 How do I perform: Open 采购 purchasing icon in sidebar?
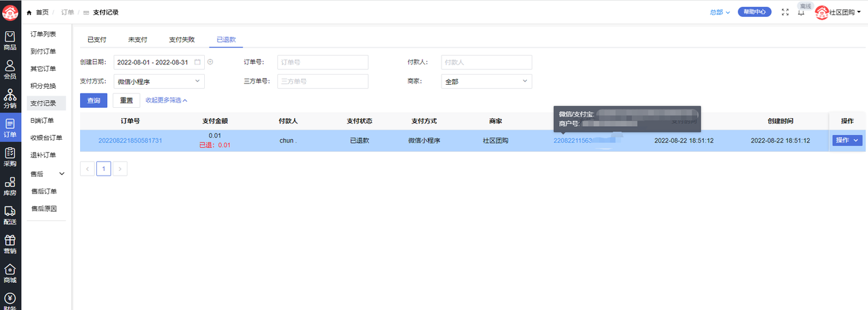10,157
